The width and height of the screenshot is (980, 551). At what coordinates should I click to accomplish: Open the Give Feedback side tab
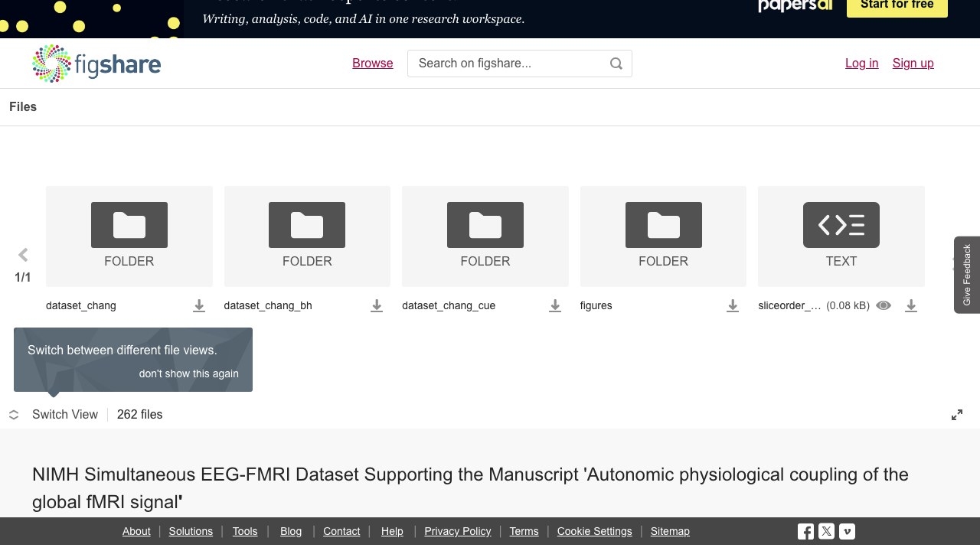967,275
